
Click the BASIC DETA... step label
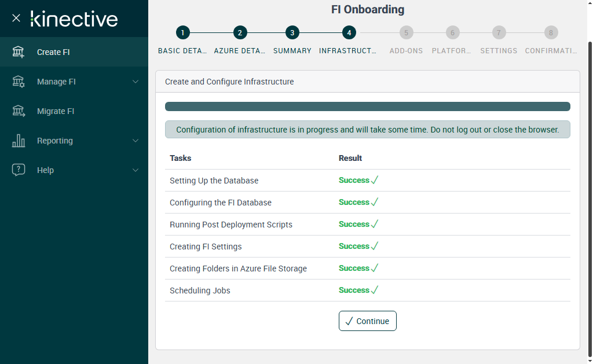point(182,51)
